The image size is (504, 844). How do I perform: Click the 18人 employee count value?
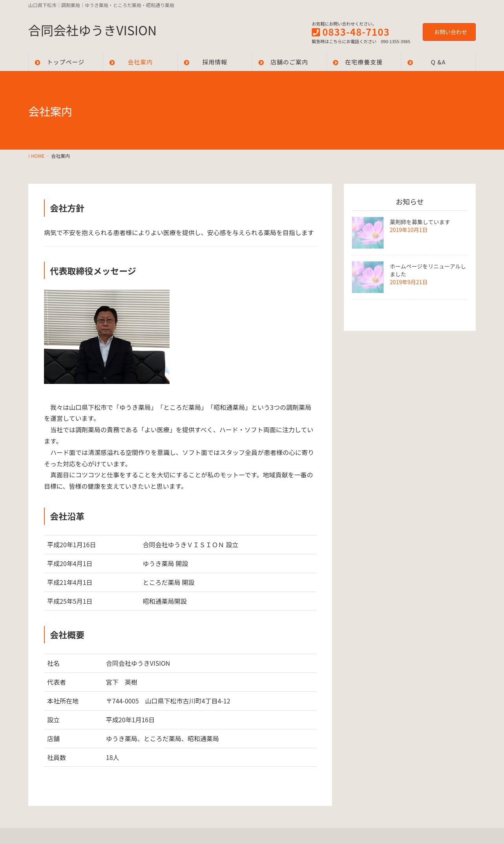pos(112,758)
